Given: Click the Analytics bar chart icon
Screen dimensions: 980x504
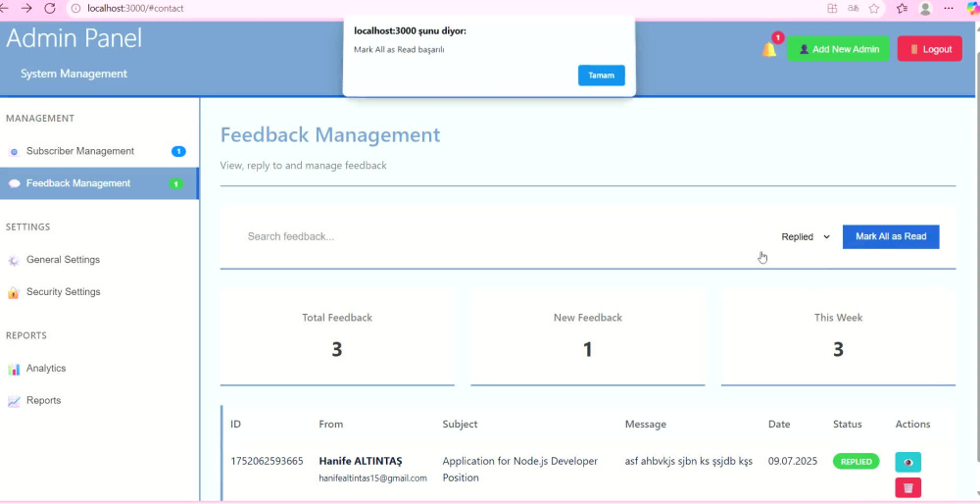Looking at the screenshot, I should (x=14, y=369).
